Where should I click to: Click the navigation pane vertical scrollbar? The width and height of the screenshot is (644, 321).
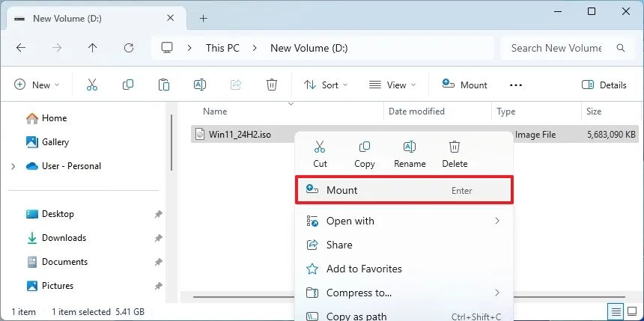click(171, 142)
